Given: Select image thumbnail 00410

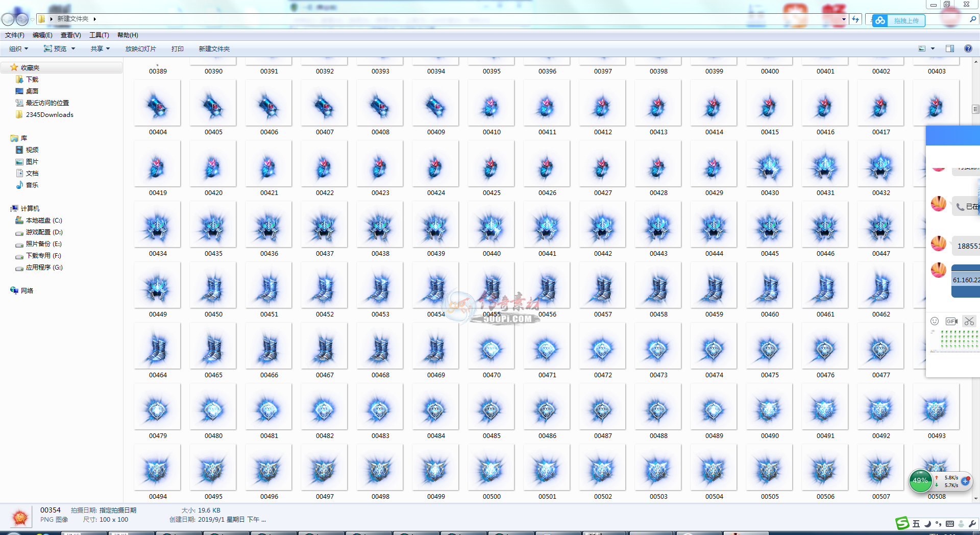Looking at the screenshot, I should 491,104.
